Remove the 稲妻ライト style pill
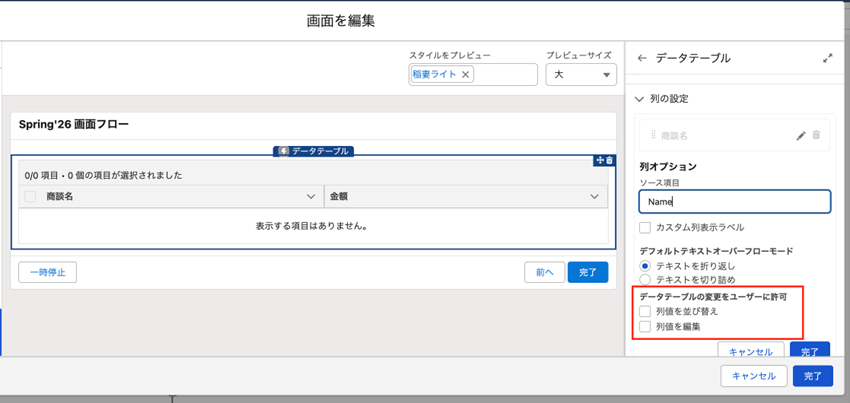850x403 pixels. click(x=466, y=75)
